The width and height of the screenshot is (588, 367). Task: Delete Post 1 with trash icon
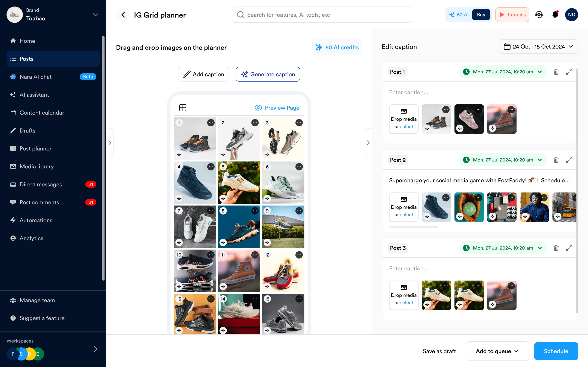tap(556, 72)
